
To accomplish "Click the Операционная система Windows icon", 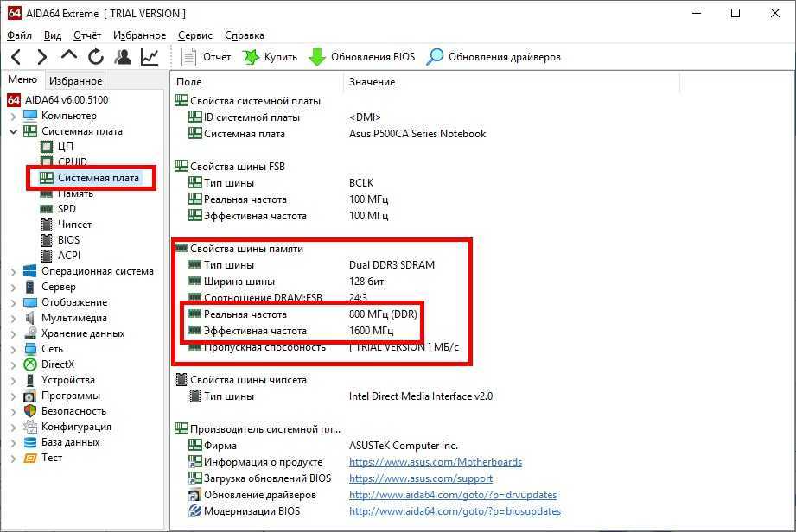I will (30, 271).
